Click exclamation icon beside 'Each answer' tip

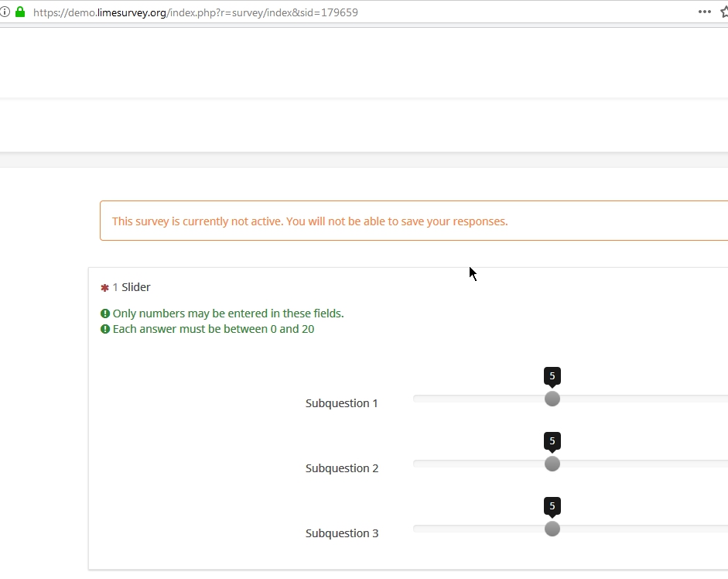(105, 329)
